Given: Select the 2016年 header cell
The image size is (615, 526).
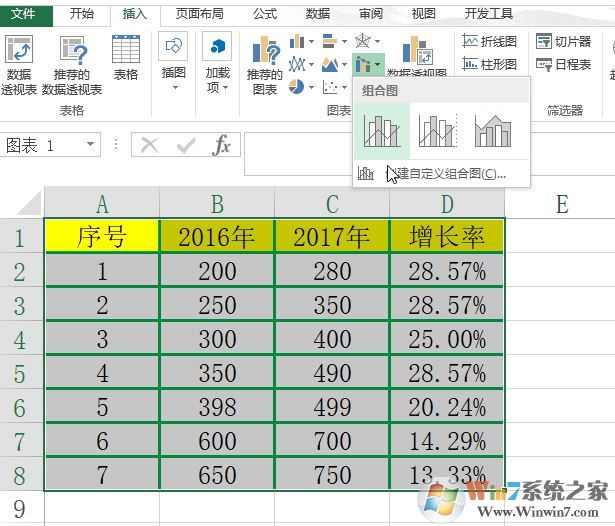Looking at the screenshot, I should pyautogui.click(x=217, y=236).
